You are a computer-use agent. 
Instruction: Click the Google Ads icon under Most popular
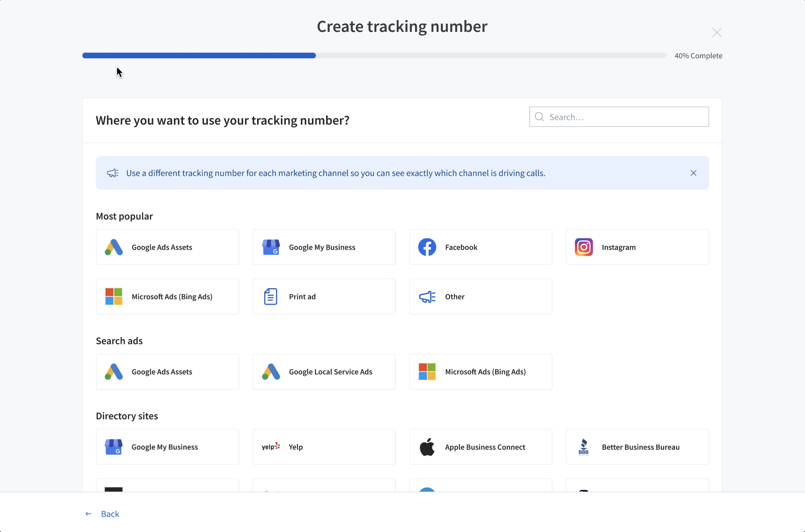[114, 247]
